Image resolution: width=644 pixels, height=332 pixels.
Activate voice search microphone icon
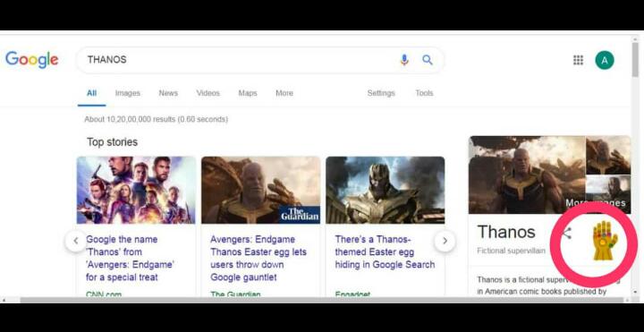point(404,60)
